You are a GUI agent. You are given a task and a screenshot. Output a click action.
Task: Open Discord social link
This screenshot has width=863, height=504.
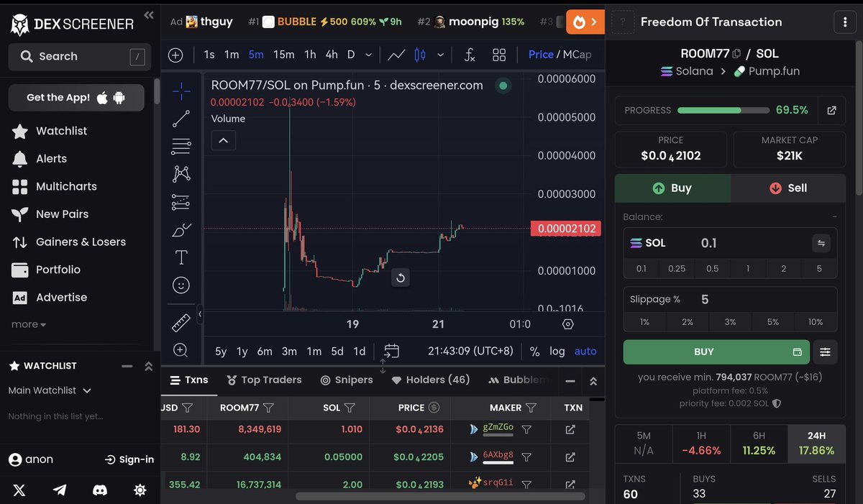[x=100, y=490]
